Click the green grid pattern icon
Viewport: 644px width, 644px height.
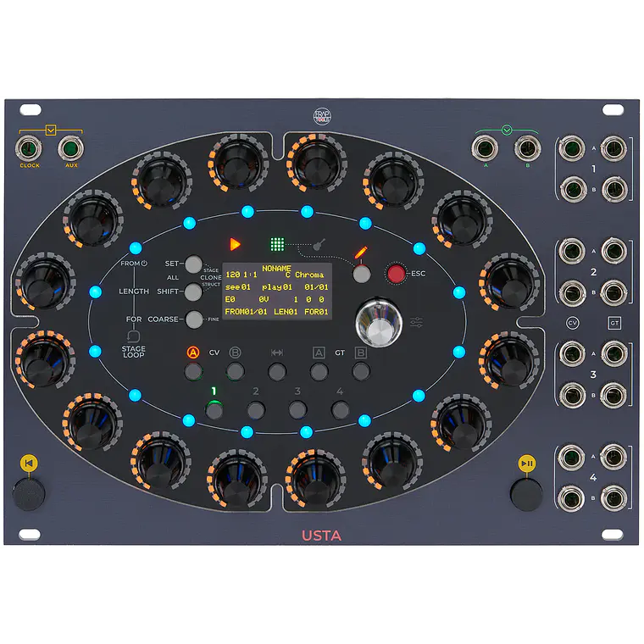point(277,244)
